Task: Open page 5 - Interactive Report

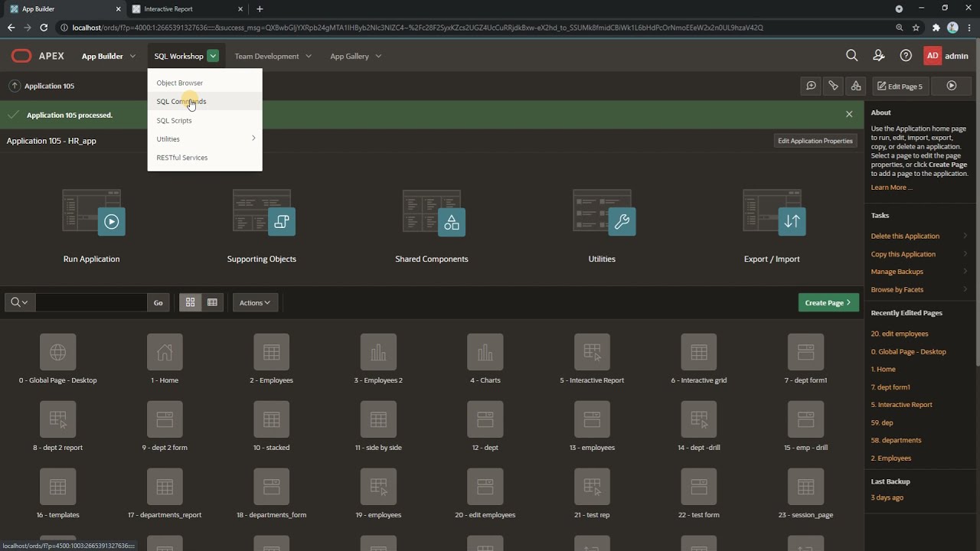Action: tap(592, 352)
